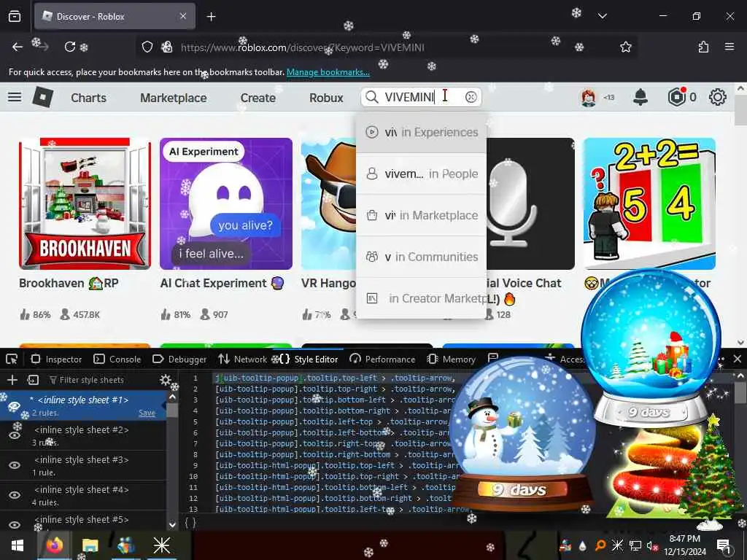Activate the element picker tool in devtools

click(x=12, y=359)
